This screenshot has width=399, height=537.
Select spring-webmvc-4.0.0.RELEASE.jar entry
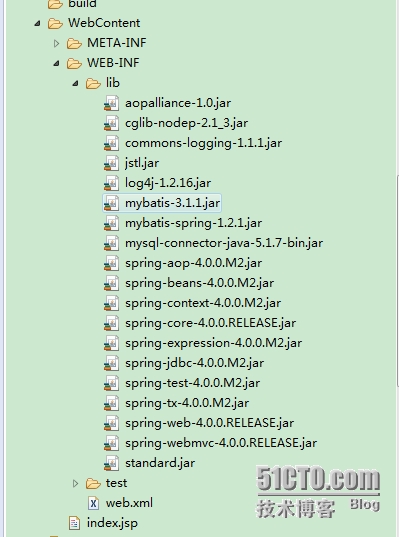pyautogui.click(x=221, y=443)
